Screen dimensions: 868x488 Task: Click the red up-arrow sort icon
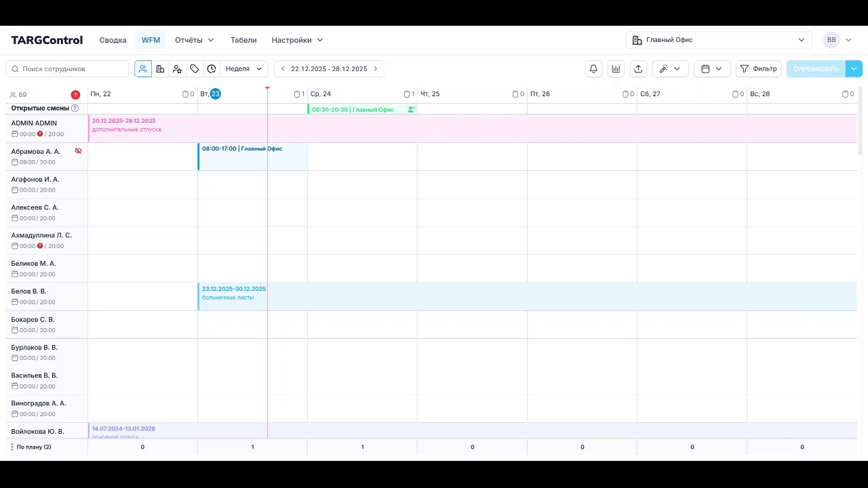75,95
